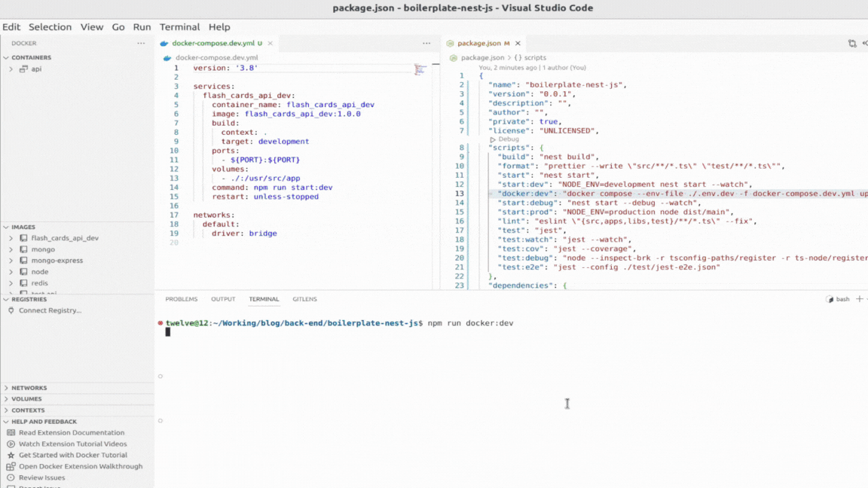Viewport: 868px width, 488px height.
Task: Close the docker-compose.dev.yml editor tab
Action: (x=270, y=43)
